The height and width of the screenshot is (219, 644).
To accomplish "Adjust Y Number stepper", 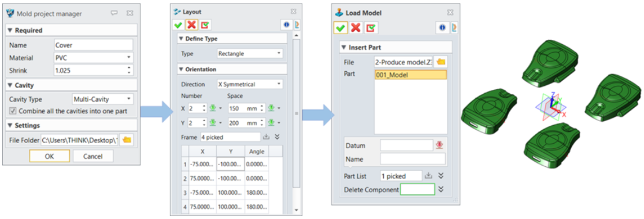I will tap(204, 122).
